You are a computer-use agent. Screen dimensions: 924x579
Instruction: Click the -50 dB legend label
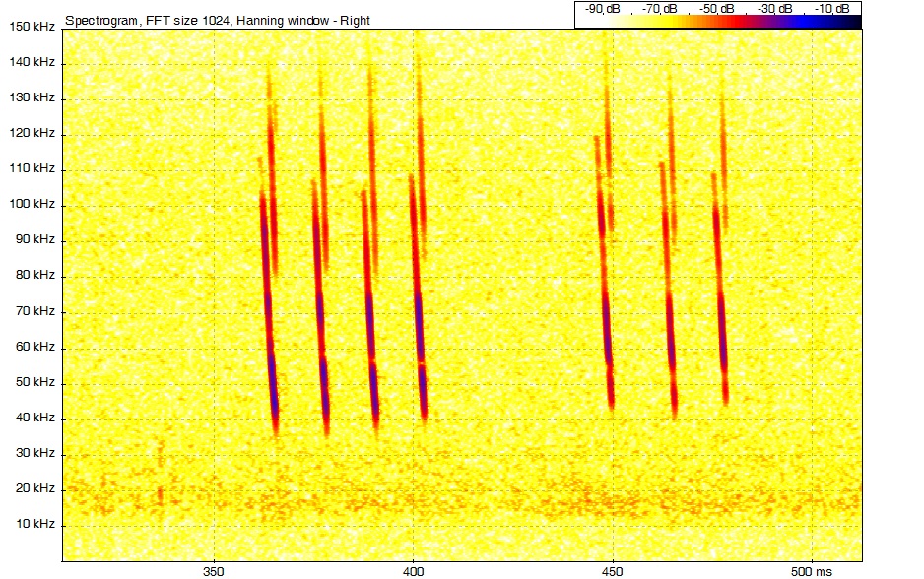[x=716, y=9]
